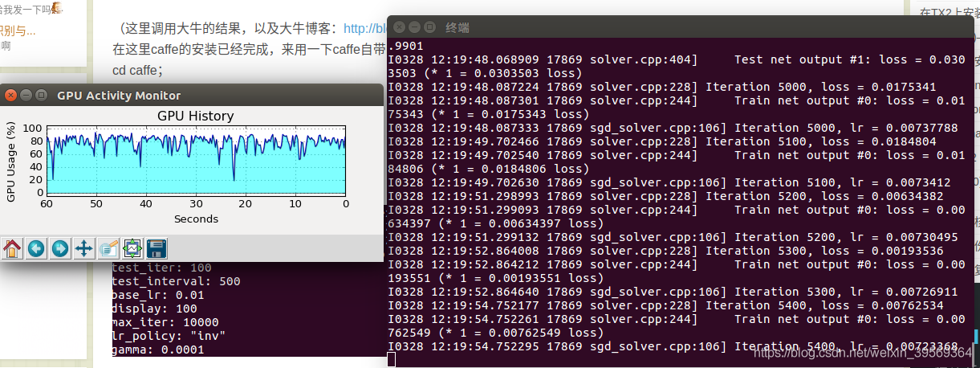
Task: Open the 在TX2上安装 sidebar article link
Action: [x=948, y=12]
